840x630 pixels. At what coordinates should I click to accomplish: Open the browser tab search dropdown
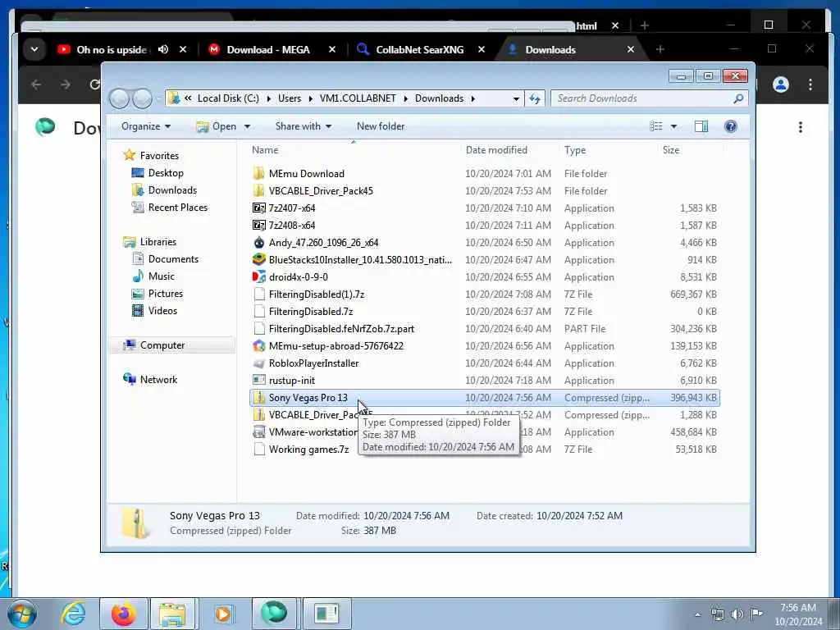click(x=34, y=49)
